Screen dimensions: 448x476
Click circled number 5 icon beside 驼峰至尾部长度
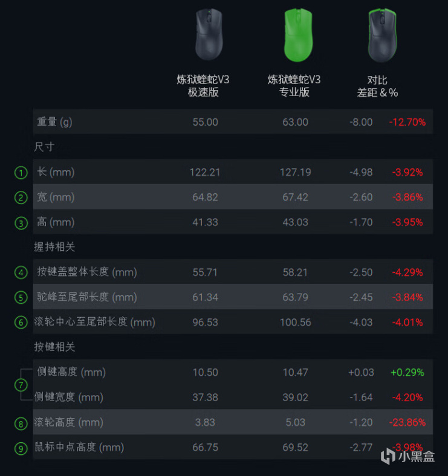click(x=21, y=297)
